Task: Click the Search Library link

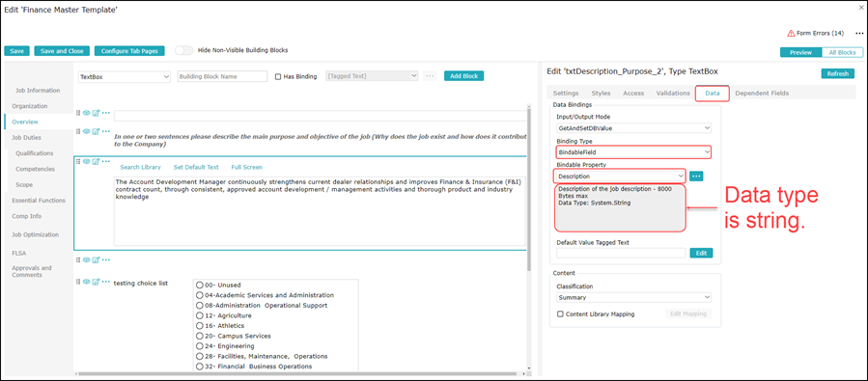Action: [x=141, y=167]
